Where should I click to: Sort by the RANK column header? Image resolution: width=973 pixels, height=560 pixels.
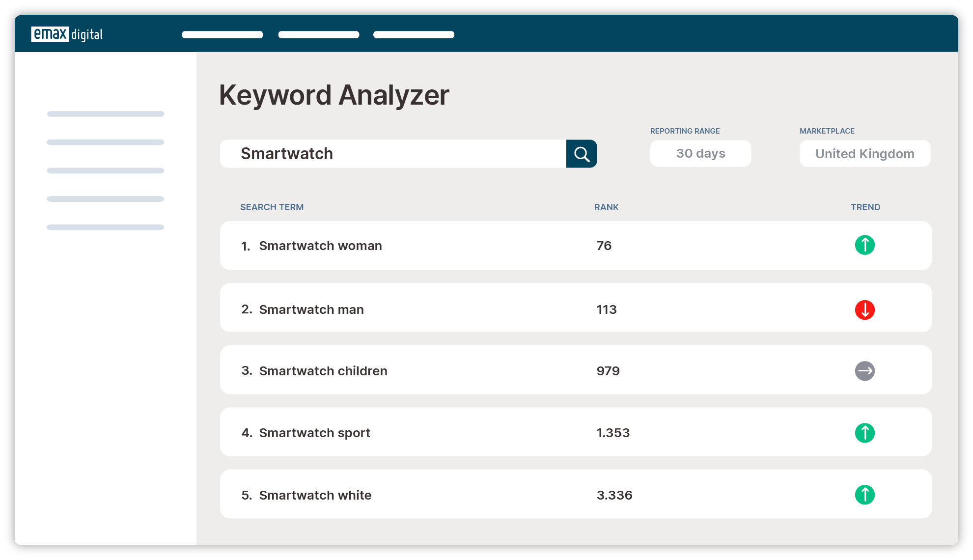[x=606, y=207]
